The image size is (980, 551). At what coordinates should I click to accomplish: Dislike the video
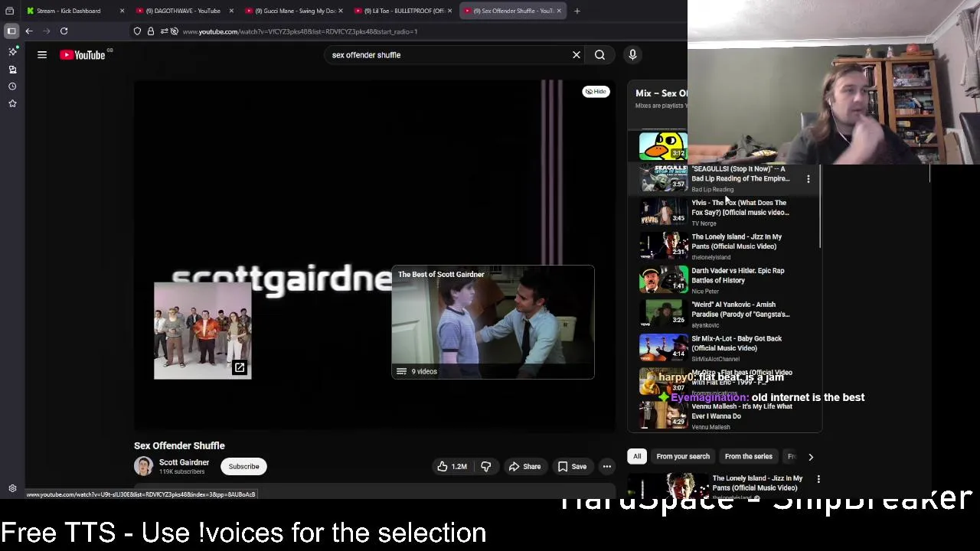tap(485, 466)
